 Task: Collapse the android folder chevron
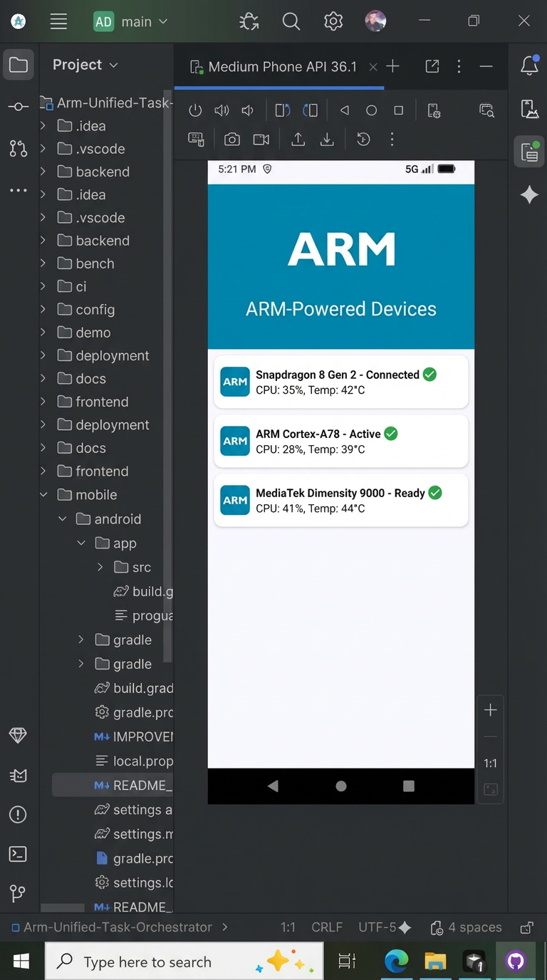[x=62, y=519]
